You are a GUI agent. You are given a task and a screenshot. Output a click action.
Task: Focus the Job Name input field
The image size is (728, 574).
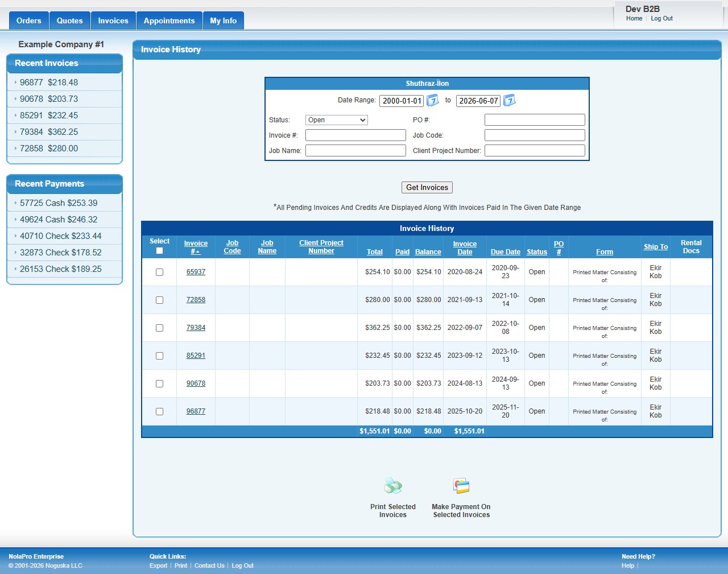(355, 151)
